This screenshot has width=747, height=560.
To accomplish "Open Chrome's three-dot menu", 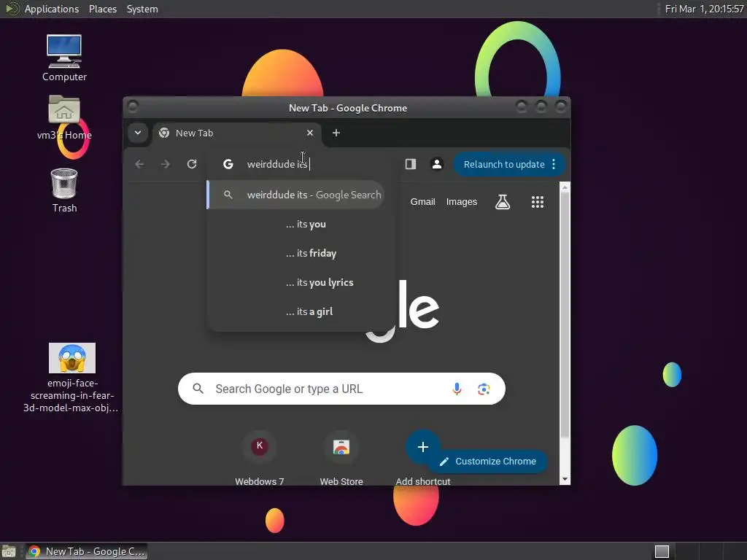I will pyautogui.click(x=554, y=164).
